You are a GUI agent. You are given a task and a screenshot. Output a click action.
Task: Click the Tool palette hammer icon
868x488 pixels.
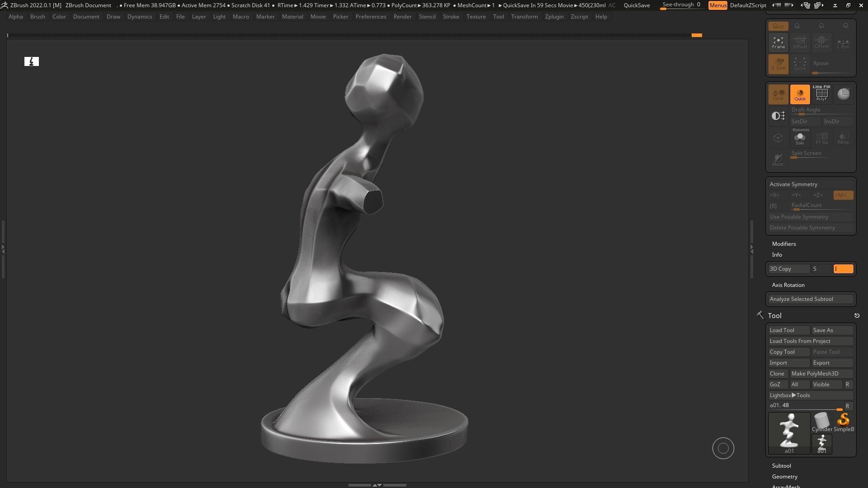click(760, 315)
